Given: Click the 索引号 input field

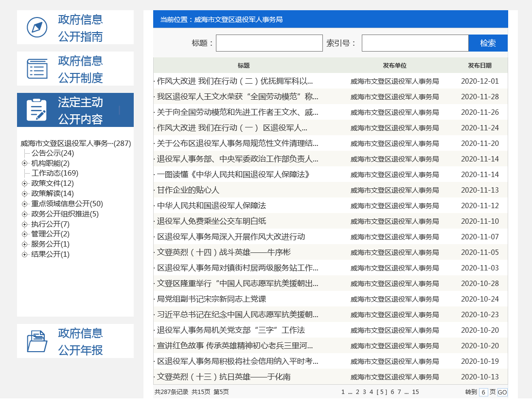Looking at the screenshot, I should pyautogui.click(x=415, y=43).
